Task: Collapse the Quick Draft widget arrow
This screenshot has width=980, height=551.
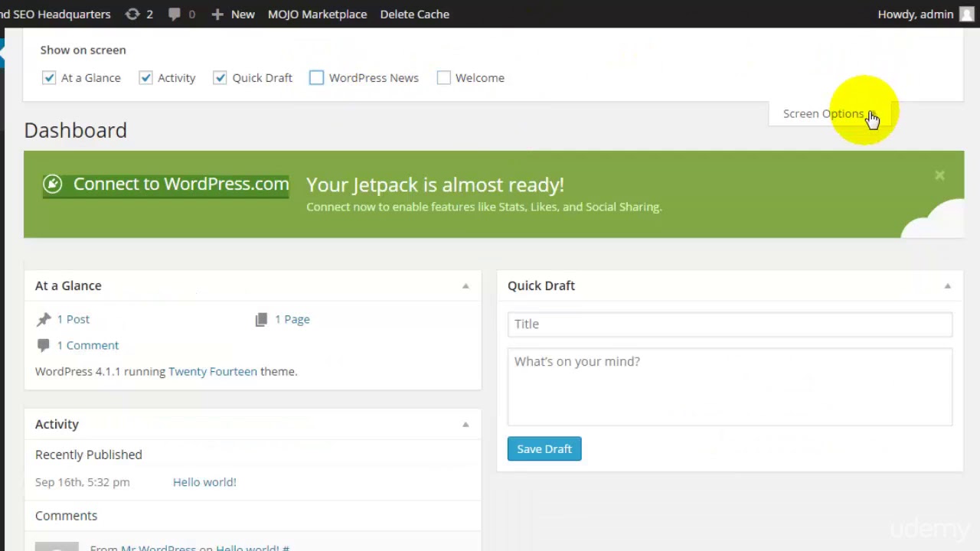Action: pyautogui.click(x=947, y=285)
